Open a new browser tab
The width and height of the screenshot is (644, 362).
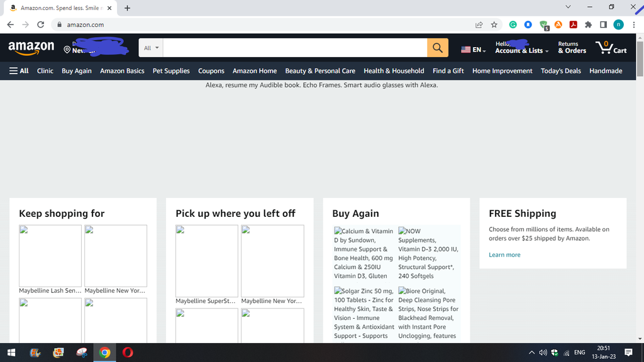[x=127, y=8]
